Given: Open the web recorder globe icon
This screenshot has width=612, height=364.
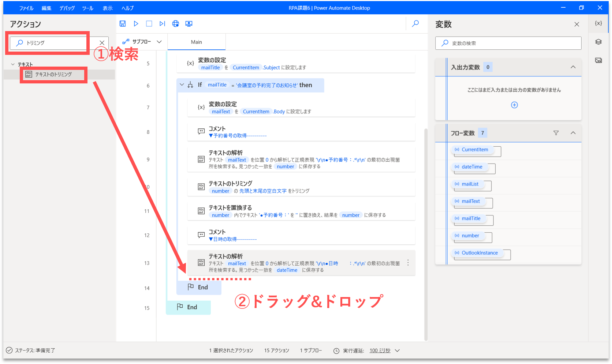Looking at the screenshot, I should (x=176, y=24).
